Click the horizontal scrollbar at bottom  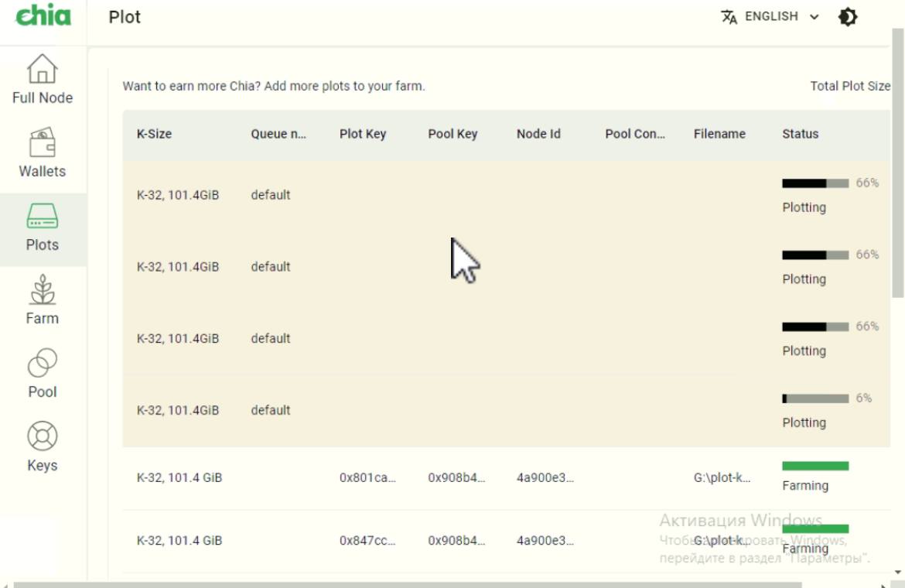(408, 585)
